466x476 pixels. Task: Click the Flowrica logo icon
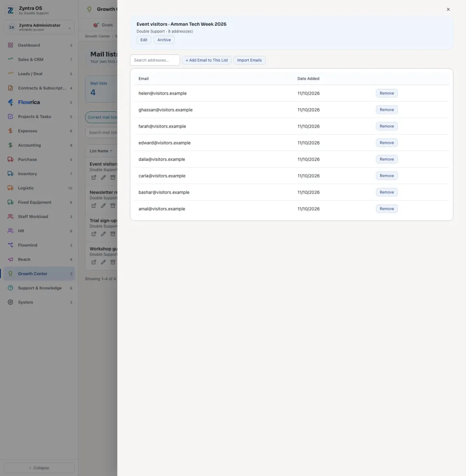click(10, 102)
